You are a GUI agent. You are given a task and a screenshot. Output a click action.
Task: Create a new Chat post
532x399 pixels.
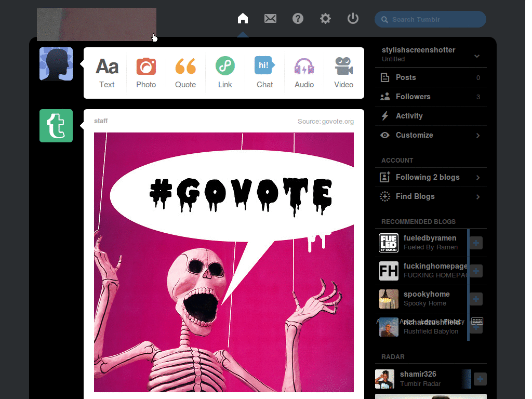click(x=264, y=73)
